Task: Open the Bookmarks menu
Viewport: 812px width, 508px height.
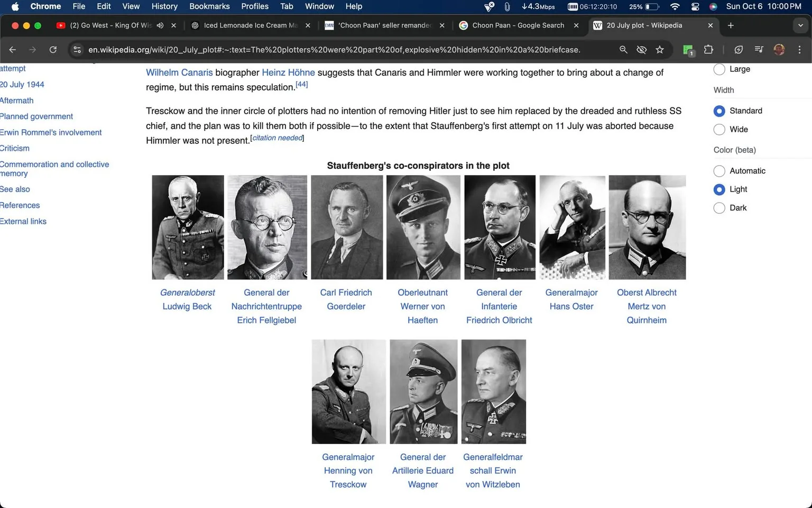Action: [x=209, y=6]
